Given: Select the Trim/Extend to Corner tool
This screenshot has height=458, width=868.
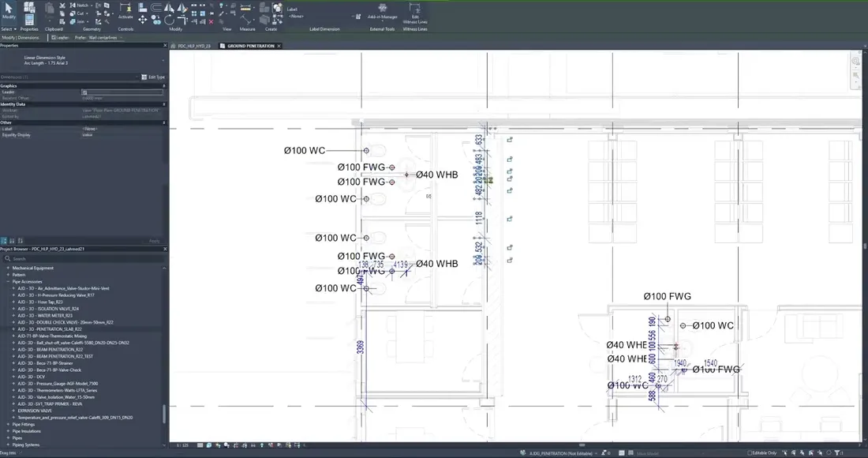Looking at the screenshot, I should 181,20.
